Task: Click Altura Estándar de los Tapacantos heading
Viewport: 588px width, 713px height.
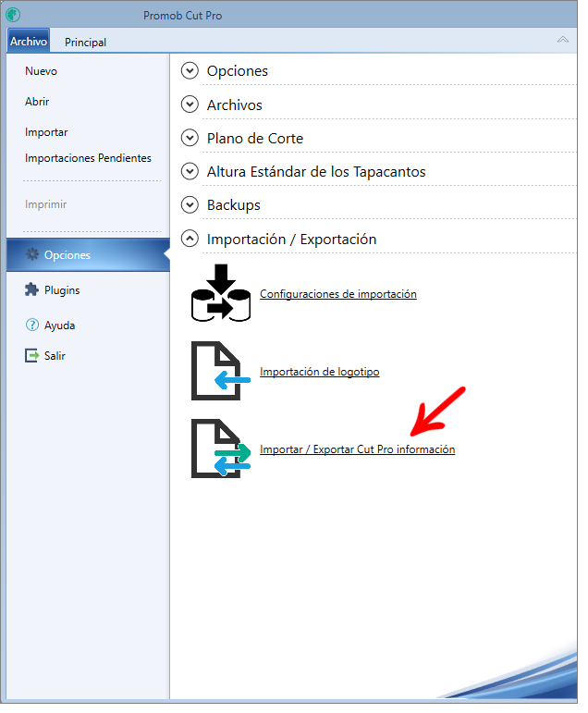Action: [316, 172]
